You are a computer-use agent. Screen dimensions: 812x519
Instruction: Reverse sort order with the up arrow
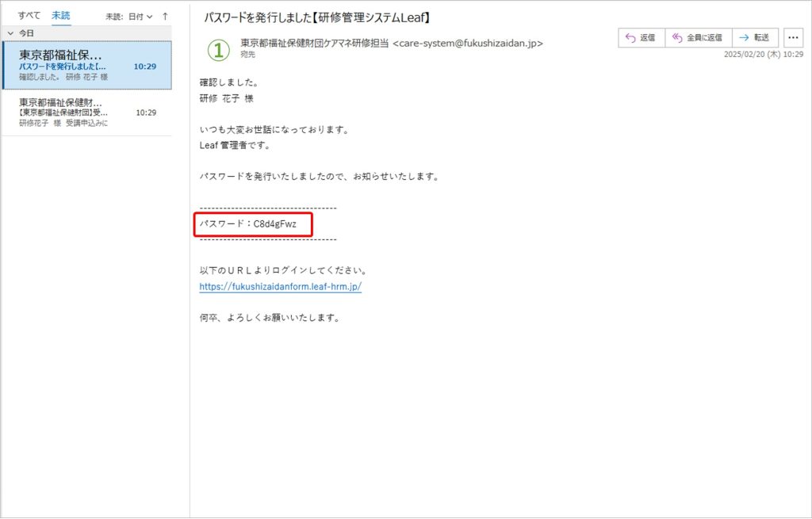[x=165, y=16]
